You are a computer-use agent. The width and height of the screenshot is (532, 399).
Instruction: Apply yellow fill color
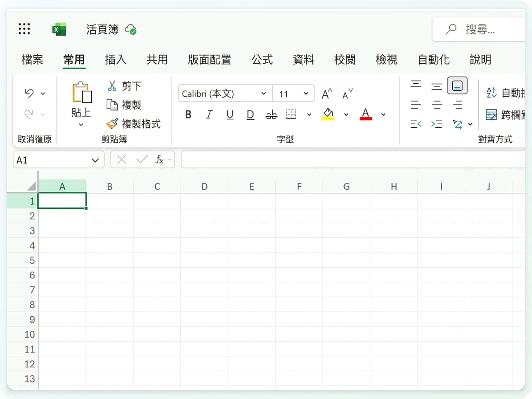(x=328, y=114)
